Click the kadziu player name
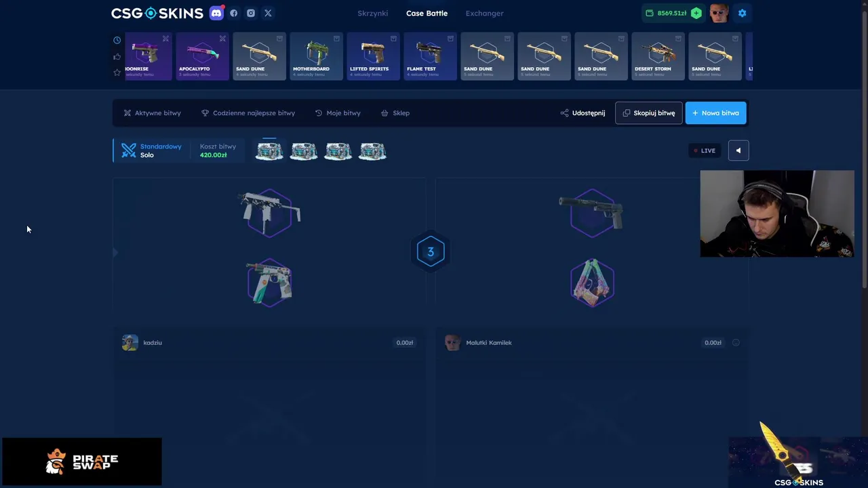Viewport: 868px width, 488px height. 153,343
